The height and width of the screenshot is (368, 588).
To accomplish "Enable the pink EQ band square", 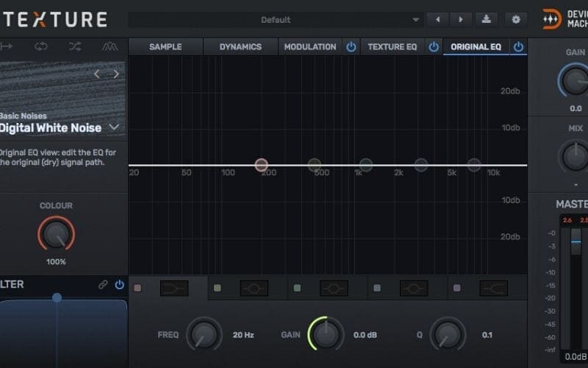I will coord(137,288).
